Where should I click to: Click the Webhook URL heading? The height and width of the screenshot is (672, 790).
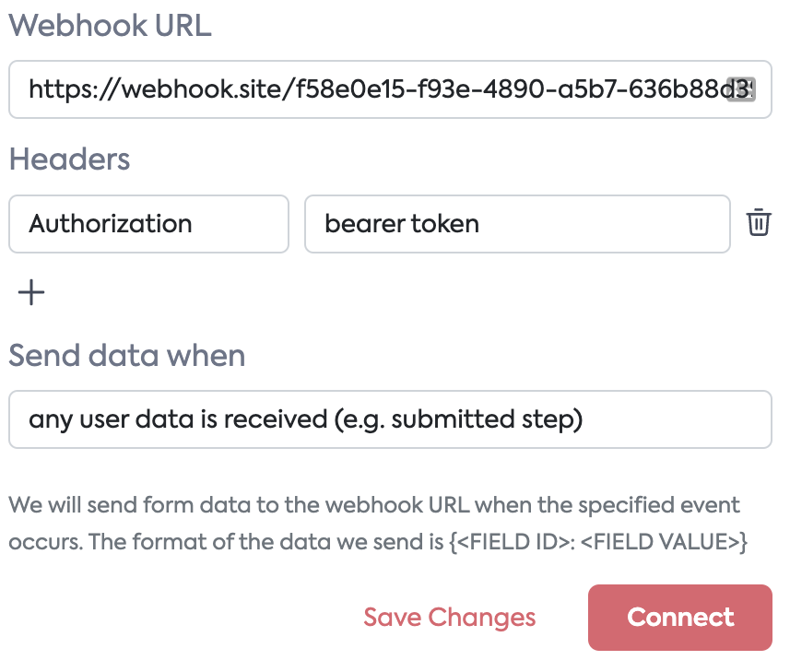(x=109, y=26)
